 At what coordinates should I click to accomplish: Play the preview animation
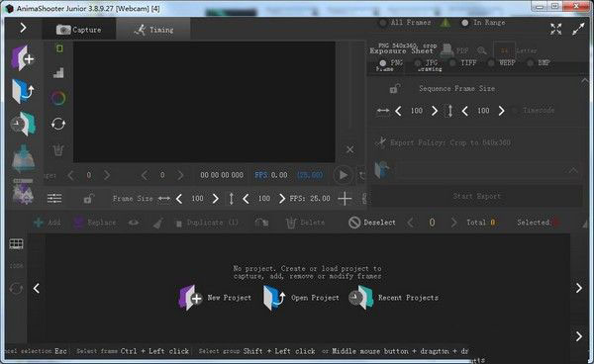point(343,175)
